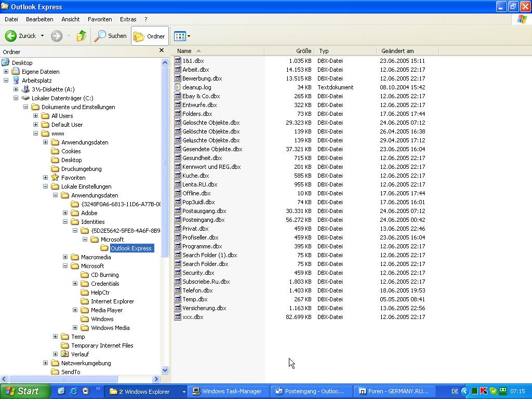Expand the Default User folder node
The width and height of the screenshot is (532, 399).
(36, 125)
